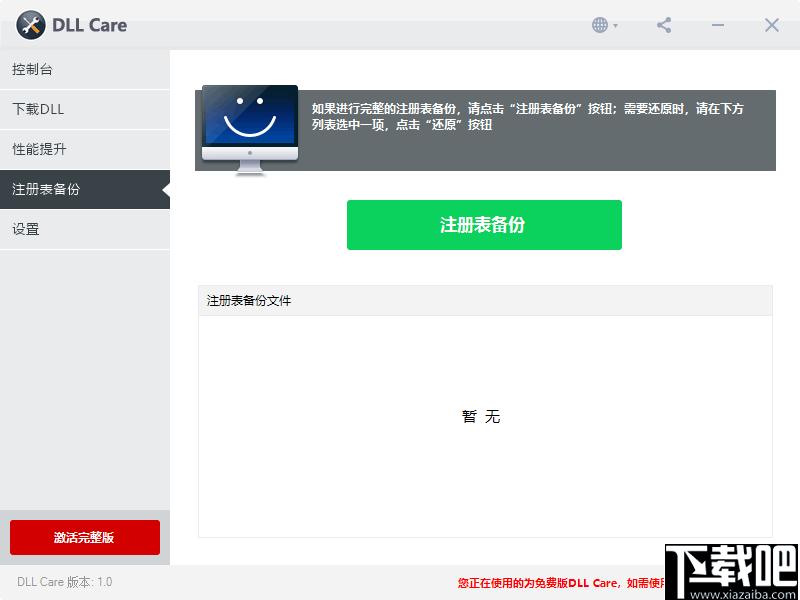Click the DLL Care wrench logo icon
Image resolution: width=800 pixels, height=600 pixels.
pos(31,25)
